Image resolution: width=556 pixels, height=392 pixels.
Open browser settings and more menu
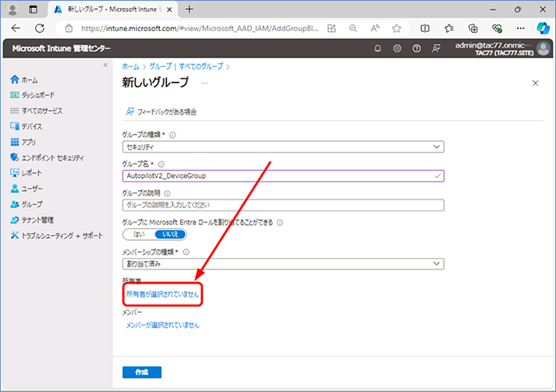(x=520, y=28)
